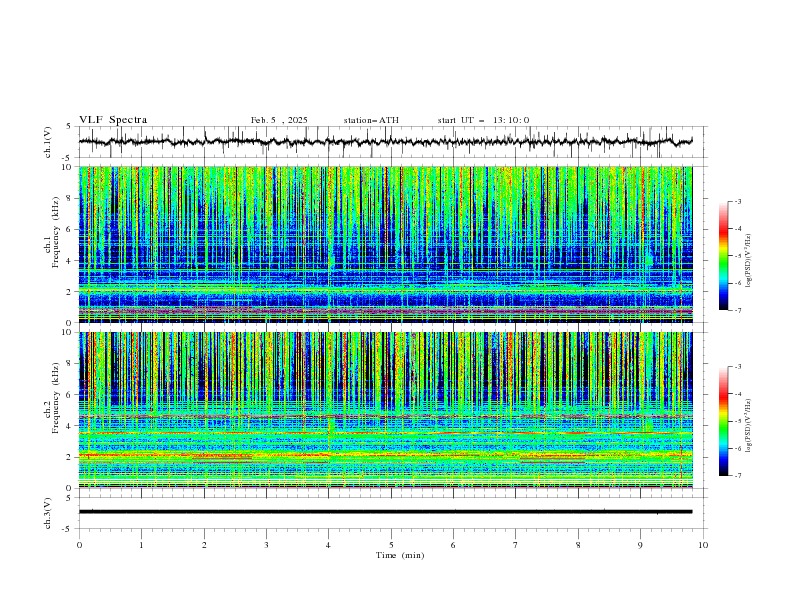Click the time axis tick label "3"
The height and width of the screenshot is (612, 792).
pyautogui.click(x=266, y=545)
